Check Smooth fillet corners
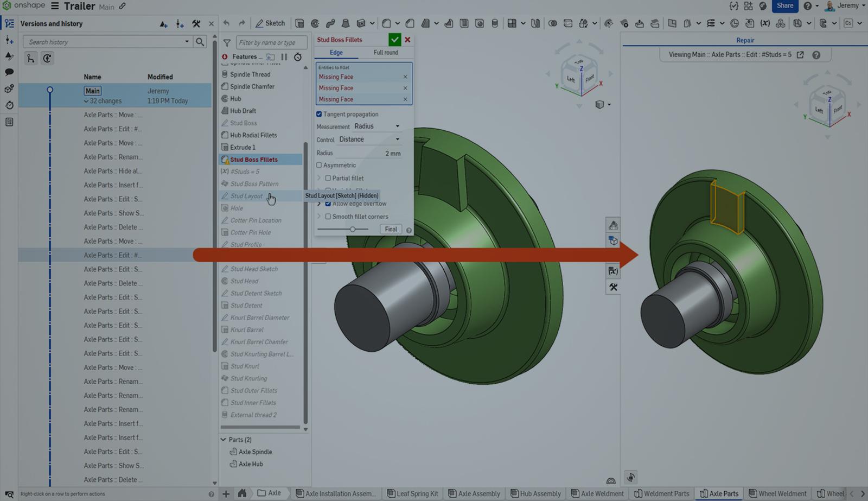 (x=328, y=216)
